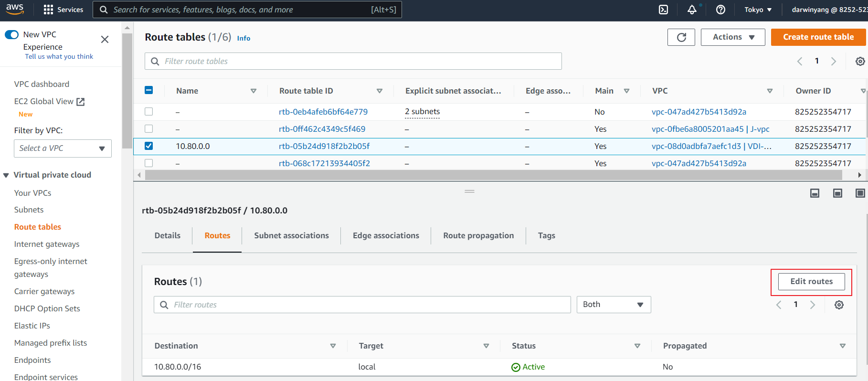Click the Edit routes button
Screen dimensions: 868x381
[811, 282]
